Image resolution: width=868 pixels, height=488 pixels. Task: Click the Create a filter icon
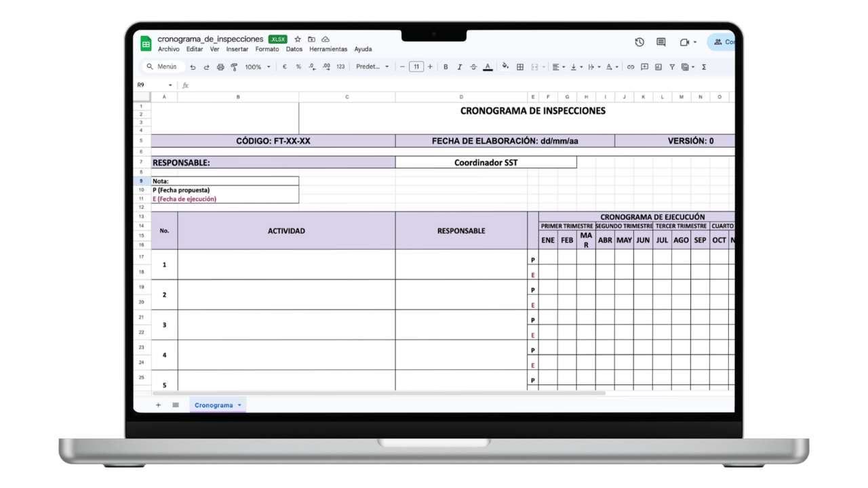(x=672, y=66)
